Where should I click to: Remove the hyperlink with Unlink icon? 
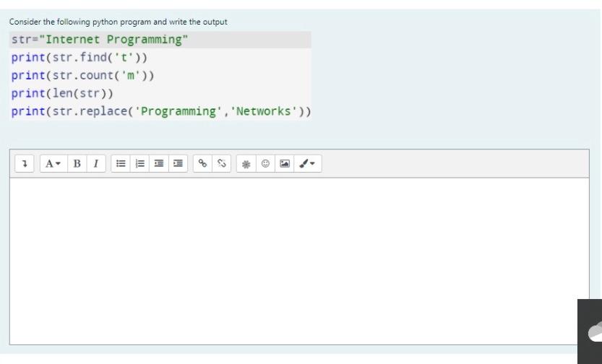pyautogui.click(x=222, y=164)
